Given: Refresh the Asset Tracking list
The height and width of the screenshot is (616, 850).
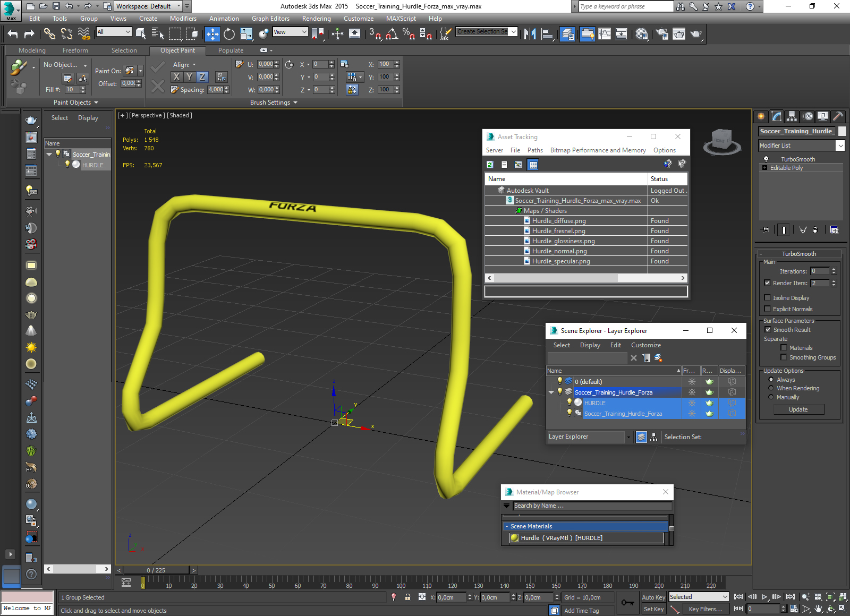Looking at the screenshot, I should [x=490, y=165].
